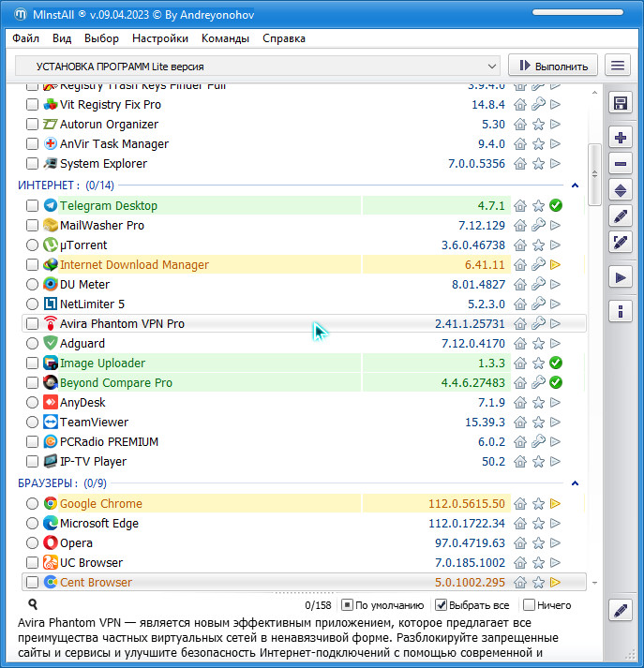
Task: Click the Выполнить button
Action: (x=553, y=66)
